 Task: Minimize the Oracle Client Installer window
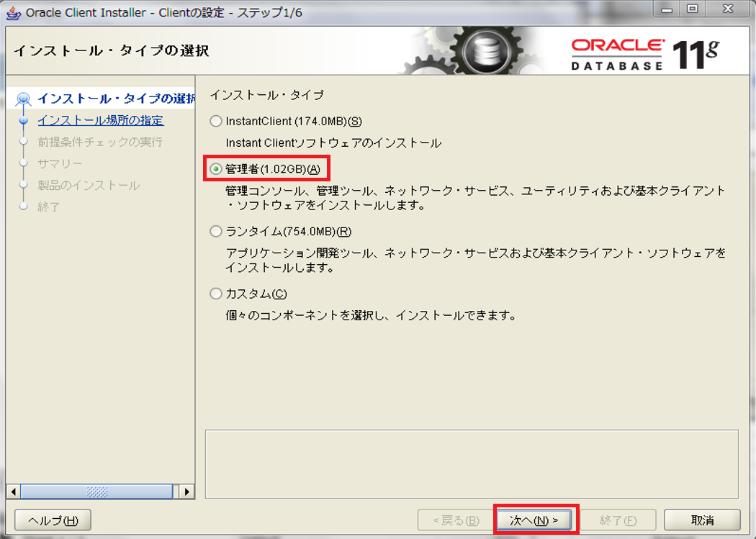[667, 9]
